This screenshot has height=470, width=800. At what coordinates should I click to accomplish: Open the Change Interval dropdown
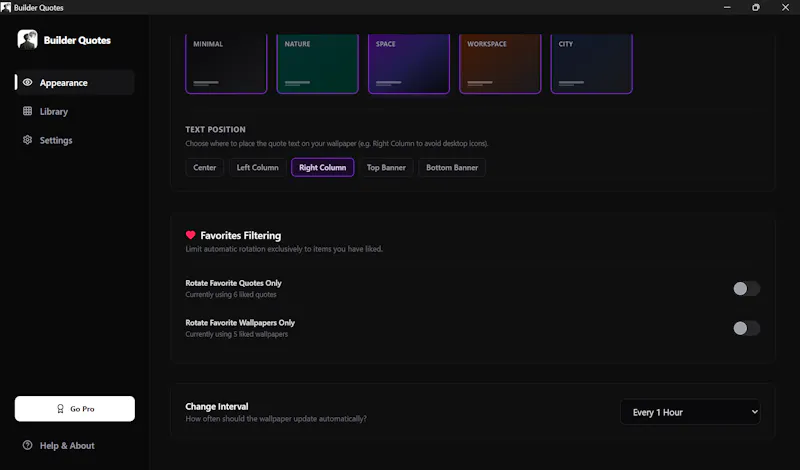point(690,412)
